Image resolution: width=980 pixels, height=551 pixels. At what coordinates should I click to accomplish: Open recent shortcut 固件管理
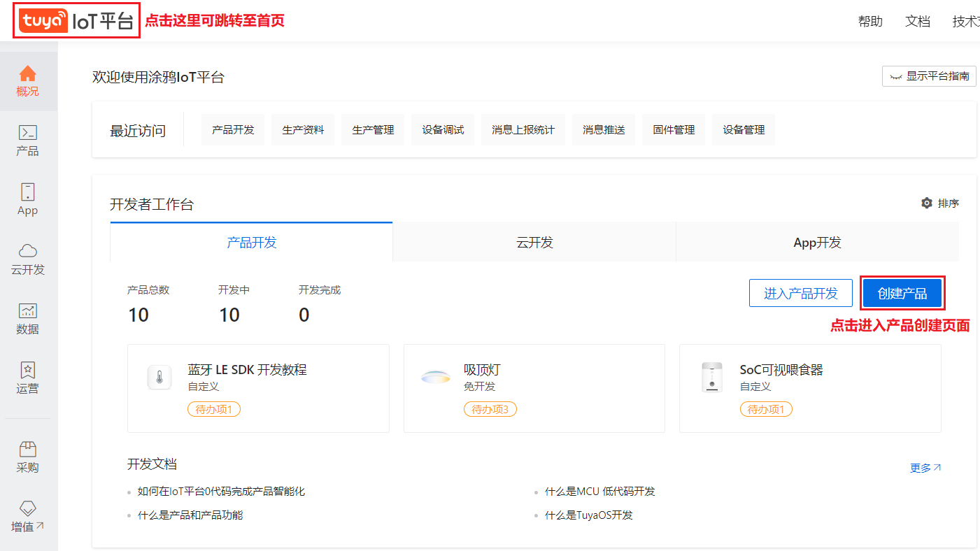coord(674,130)
